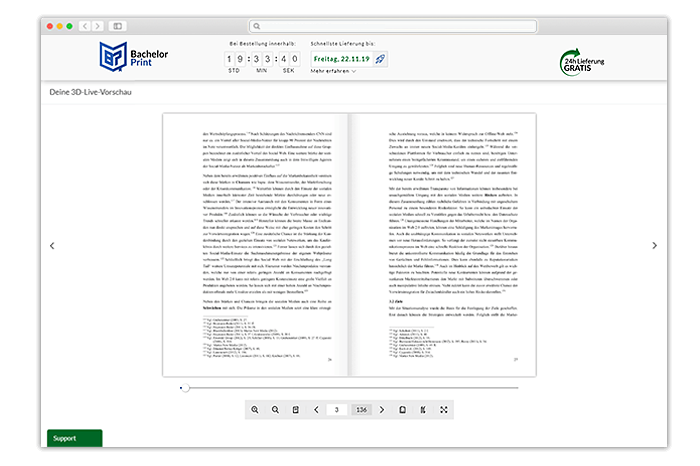The width and height of the screenshot is (700, 466).
Task: Go to previous page using toolbar chevron
Action: coord(317,410)
